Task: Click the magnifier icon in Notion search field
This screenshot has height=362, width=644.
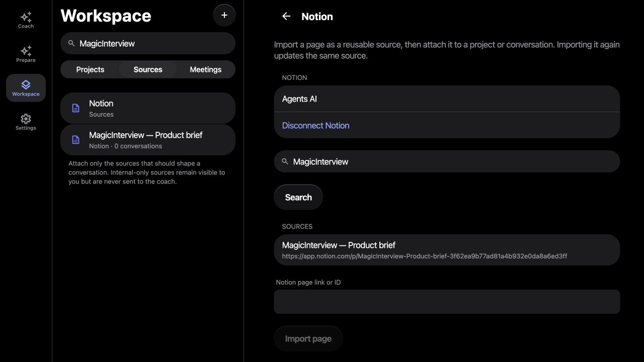Action: point(285,161)
